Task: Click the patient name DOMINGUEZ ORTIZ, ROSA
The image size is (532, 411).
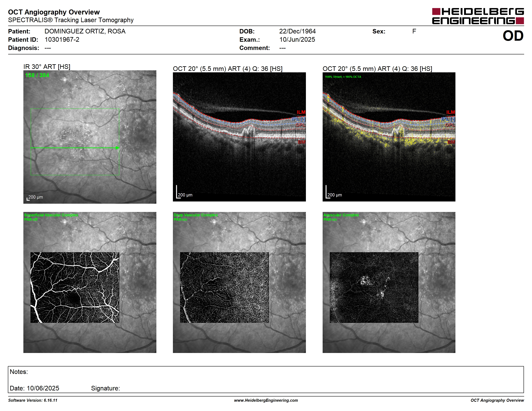Action: click(85, 31)
